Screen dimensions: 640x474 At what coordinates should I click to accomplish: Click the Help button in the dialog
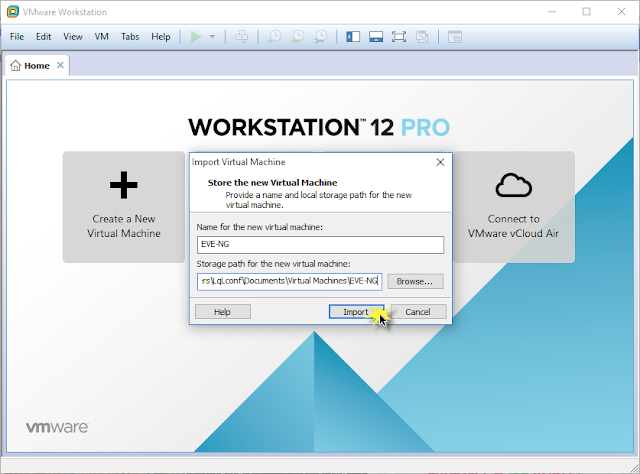[x=223, y=312]
